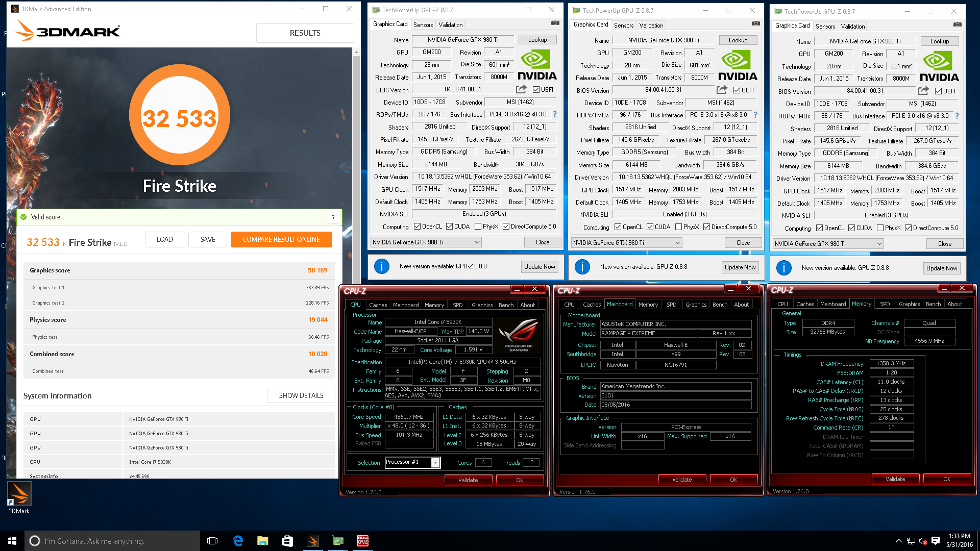Toggle UEFI checkbox in second GPU-Z

737,90
